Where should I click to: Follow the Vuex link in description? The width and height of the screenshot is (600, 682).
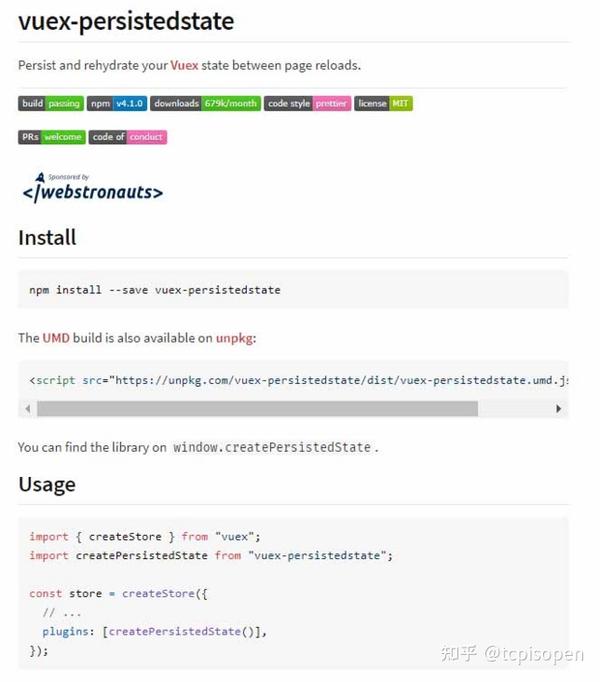point(184,65)
